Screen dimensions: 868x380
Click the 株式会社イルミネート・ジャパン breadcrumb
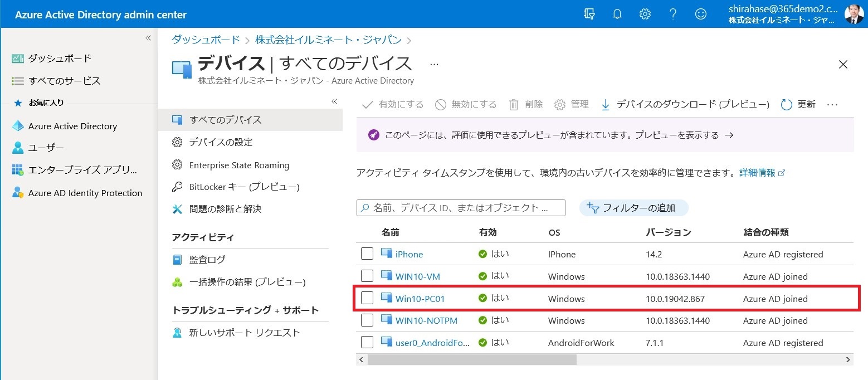point(328,40)
